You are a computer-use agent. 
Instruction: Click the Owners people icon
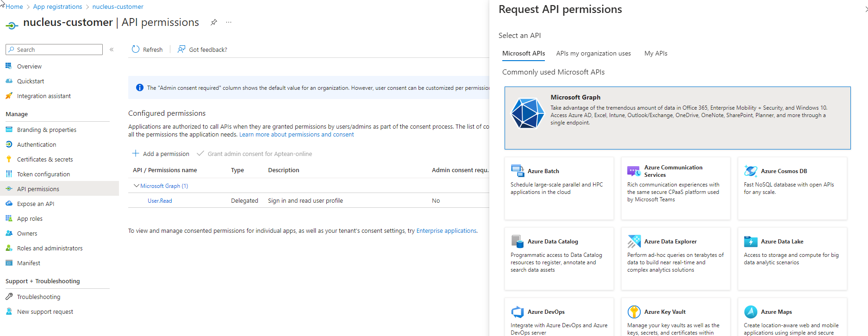(x=9, y=233)
